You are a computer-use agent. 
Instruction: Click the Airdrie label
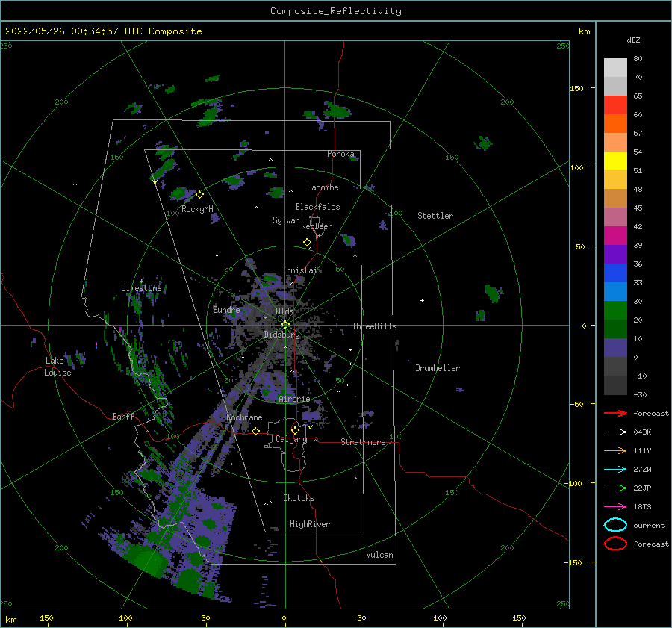click(294, 399)
